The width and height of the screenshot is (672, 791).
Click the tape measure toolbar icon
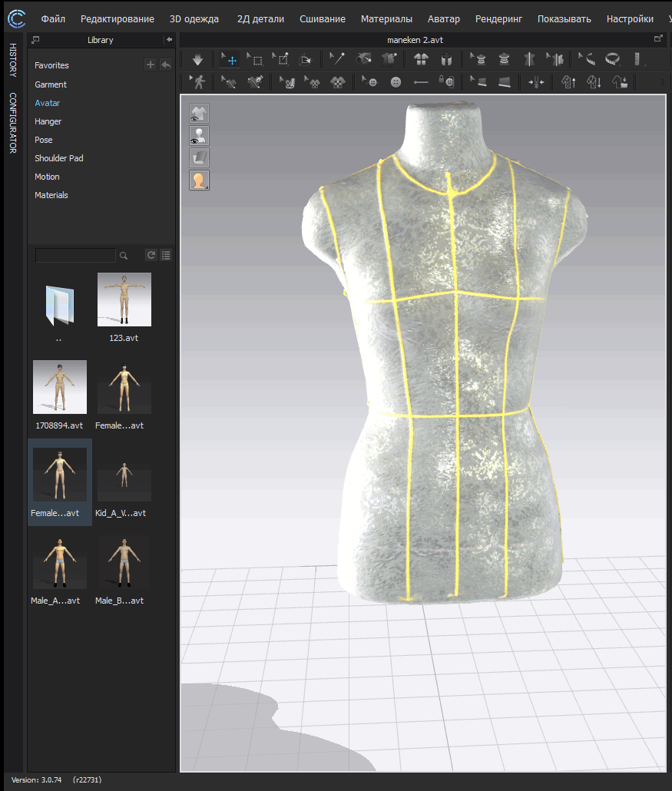click(x=612, y=59)
